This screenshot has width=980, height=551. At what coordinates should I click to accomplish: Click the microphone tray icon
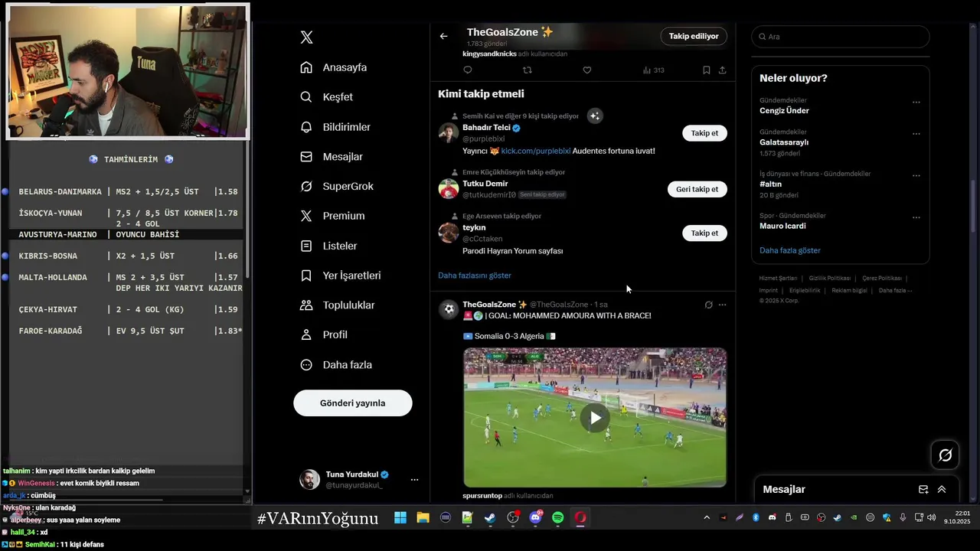coord(903,518)
